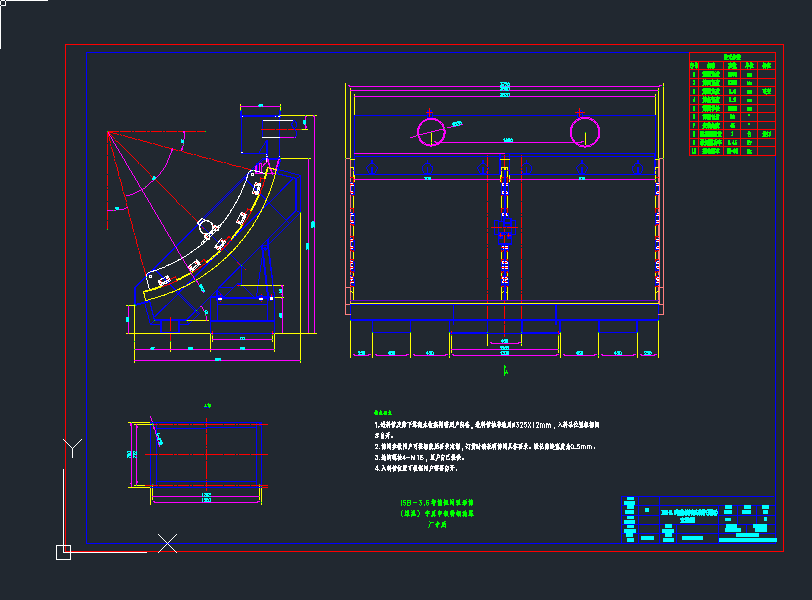Click the red arc center point in side view
This screenshot has width=812, height=600.
click(108, 131)
